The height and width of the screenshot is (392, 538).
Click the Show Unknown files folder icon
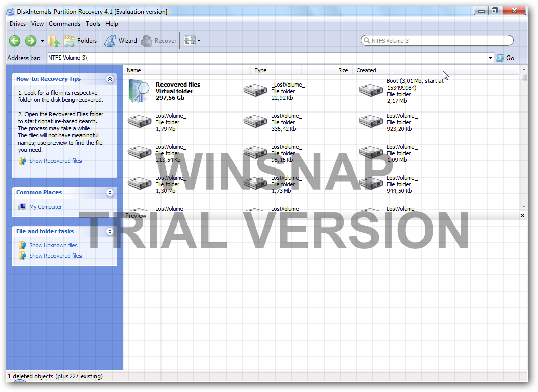pyautogui.click(x=22, y=245)
